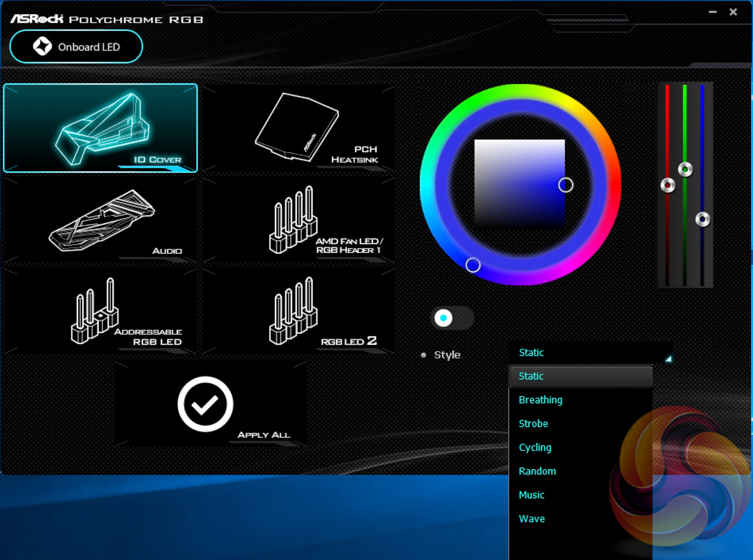Close the Polychrome RGB window
The image size is (753, 560).
tap(733, 12)
